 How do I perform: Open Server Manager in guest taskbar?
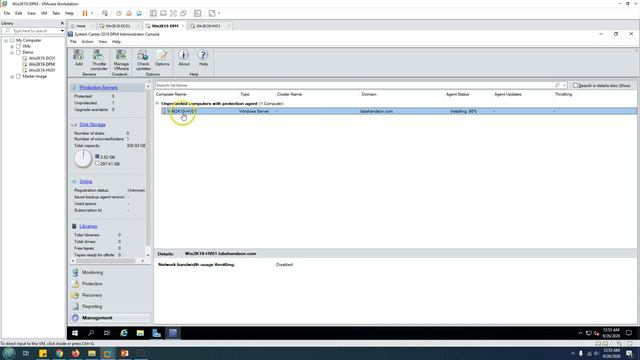[x=156, y=333]
